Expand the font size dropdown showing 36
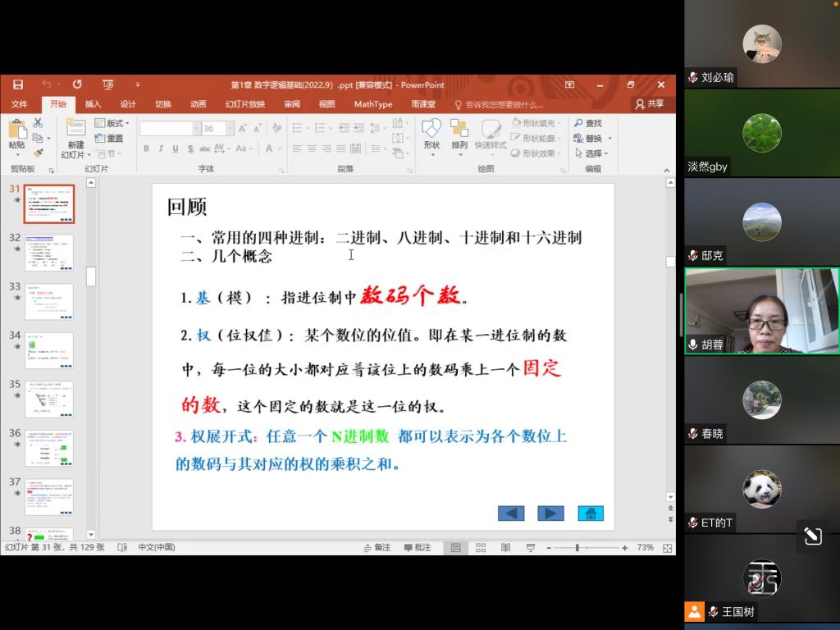The width and height of the screenshot is (840, 630). point(230,129)
